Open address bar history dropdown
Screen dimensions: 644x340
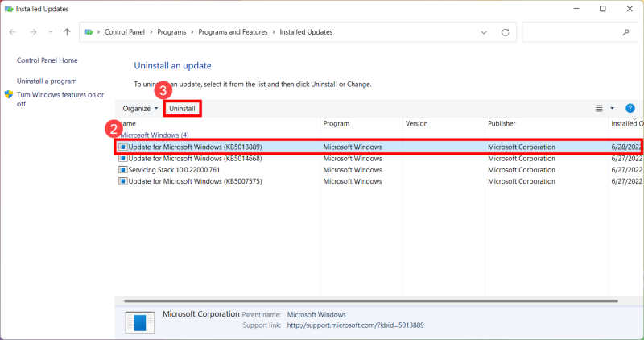coord(484,32)
